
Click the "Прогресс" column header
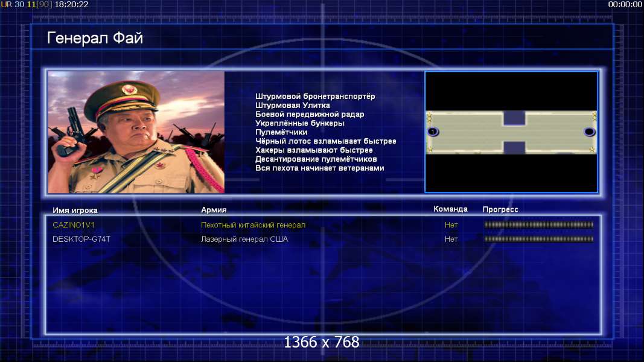click(500, 209)
